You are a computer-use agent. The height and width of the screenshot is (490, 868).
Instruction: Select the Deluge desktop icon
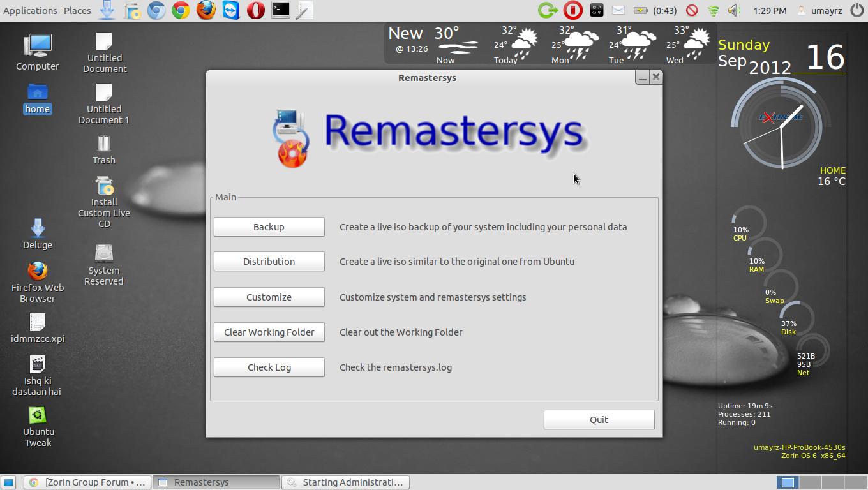click(x=38, y=234)
